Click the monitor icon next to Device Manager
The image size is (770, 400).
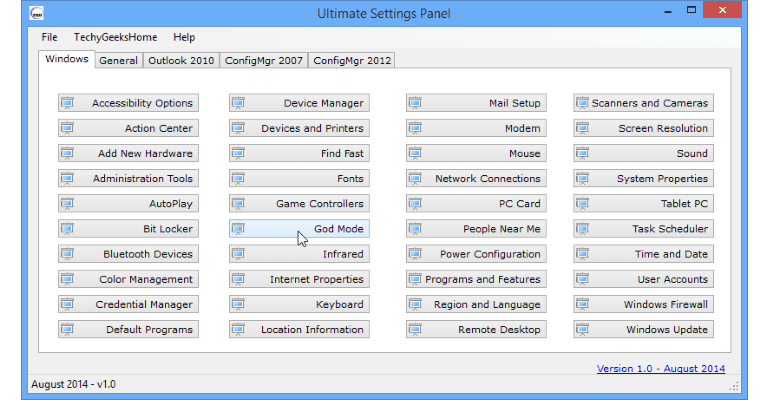click(x=239, y=103)
